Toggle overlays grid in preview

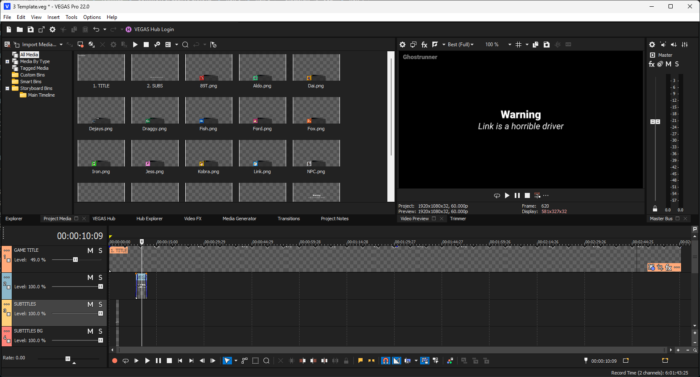coord(518,45)
